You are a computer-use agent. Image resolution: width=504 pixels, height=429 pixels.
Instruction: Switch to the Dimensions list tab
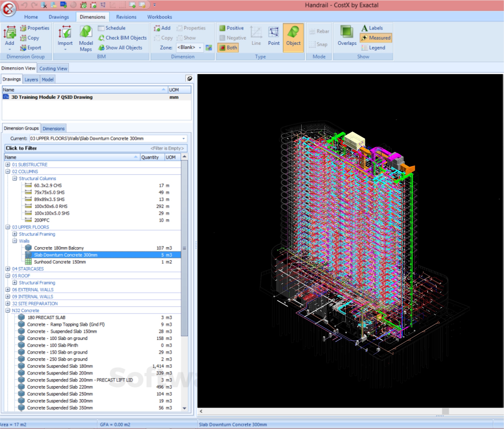(x=54, y=129)
